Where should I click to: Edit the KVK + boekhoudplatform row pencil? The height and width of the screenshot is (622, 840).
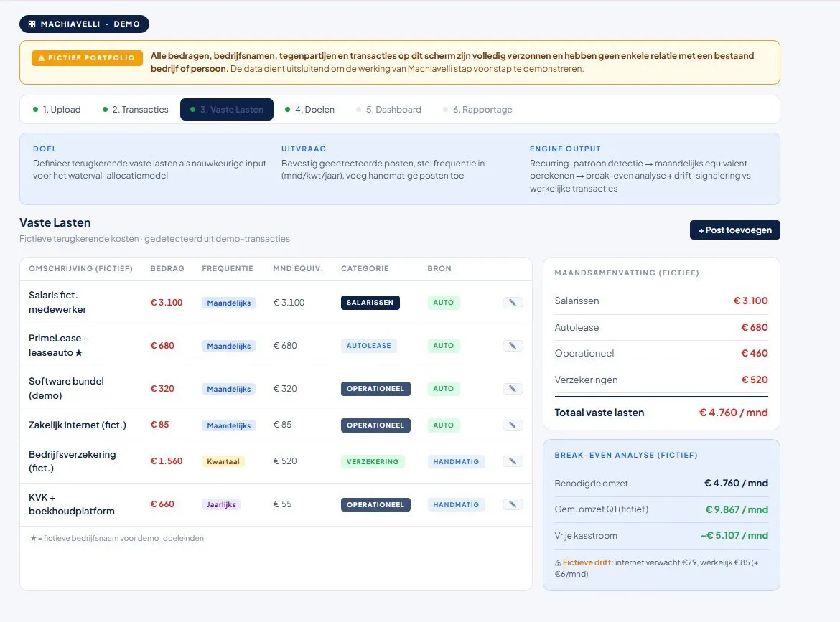click(x=513, y=504)
